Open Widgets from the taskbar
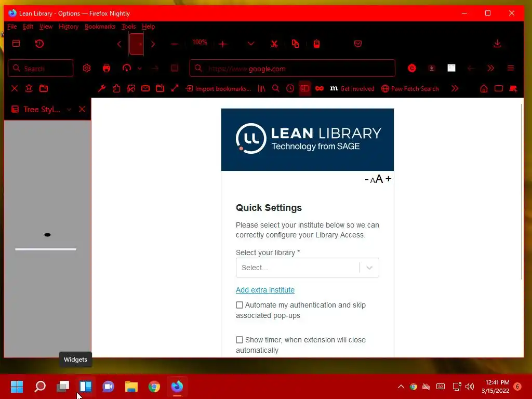This screenshot has width=532, height=399. [86, 387]
